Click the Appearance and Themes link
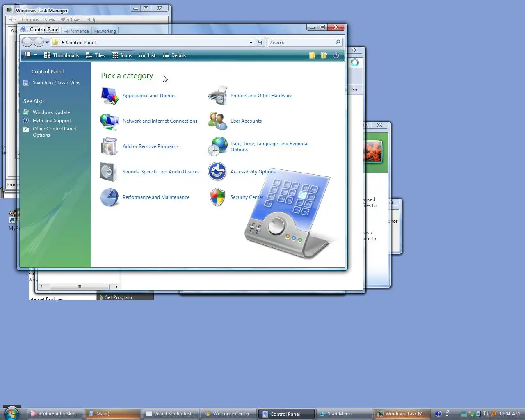 coord(149,96)
